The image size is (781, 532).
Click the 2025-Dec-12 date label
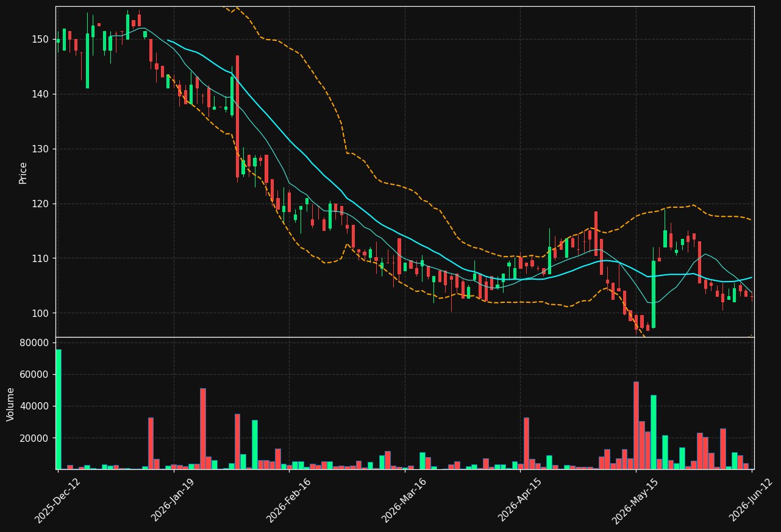57,500
